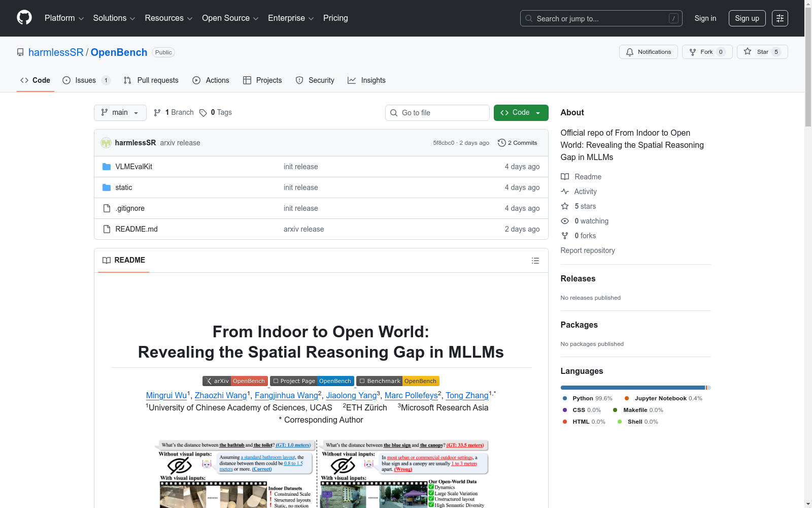Click the tag icon next to 0 Tags
The width and height of the screenshot is (812, 508).
[x=203, y=113]
